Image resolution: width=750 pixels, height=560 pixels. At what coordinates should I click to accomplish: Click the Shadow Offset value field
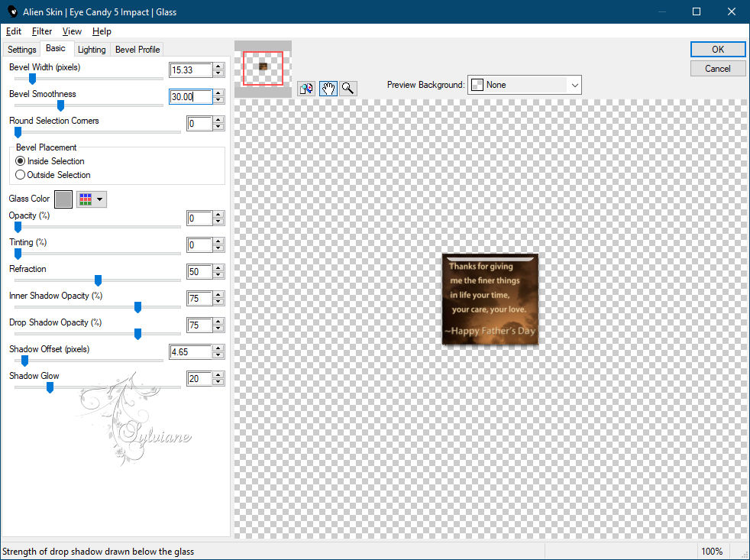190,352
